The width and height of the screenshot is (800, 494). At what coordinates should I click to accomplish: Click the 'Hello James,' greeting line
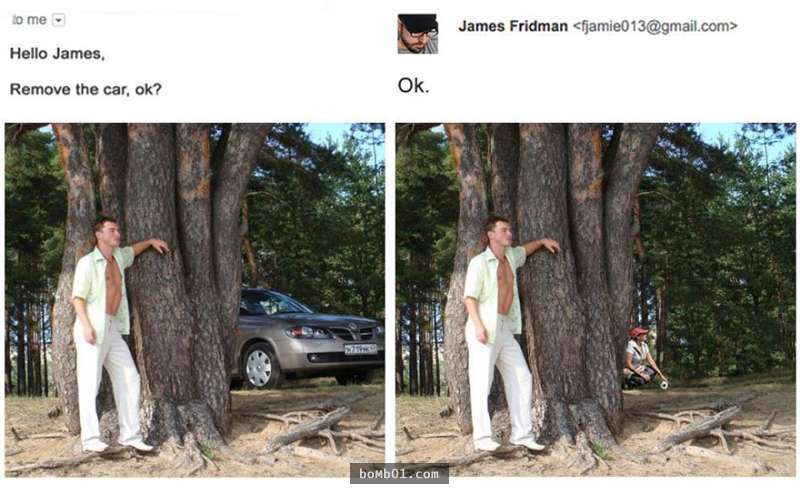(x=57, y=54)
